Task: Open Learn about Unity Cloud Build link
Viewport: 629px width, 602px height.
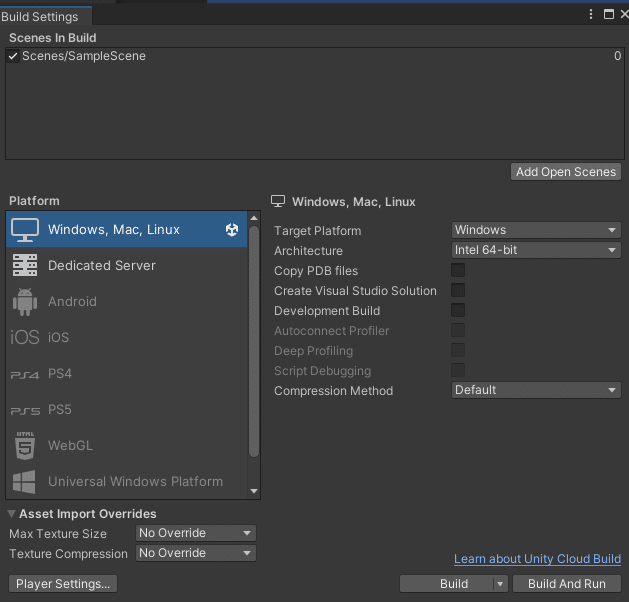Action: 537,559
